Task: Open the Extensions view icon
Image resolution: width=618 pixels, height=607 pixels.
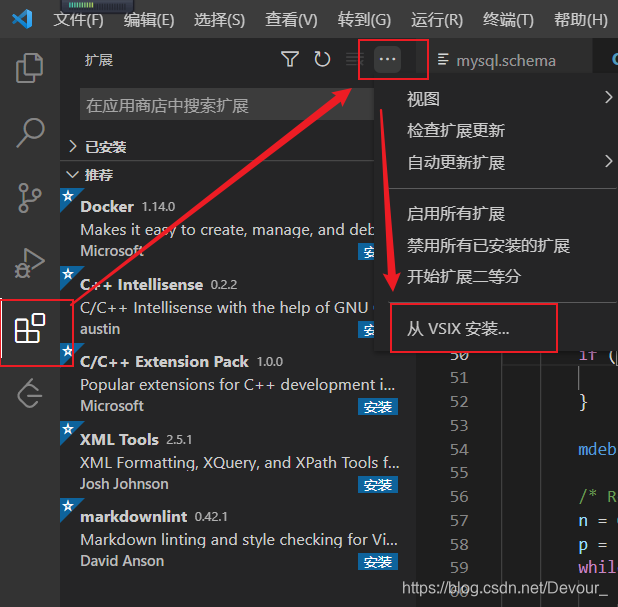Action: point(30,328)
